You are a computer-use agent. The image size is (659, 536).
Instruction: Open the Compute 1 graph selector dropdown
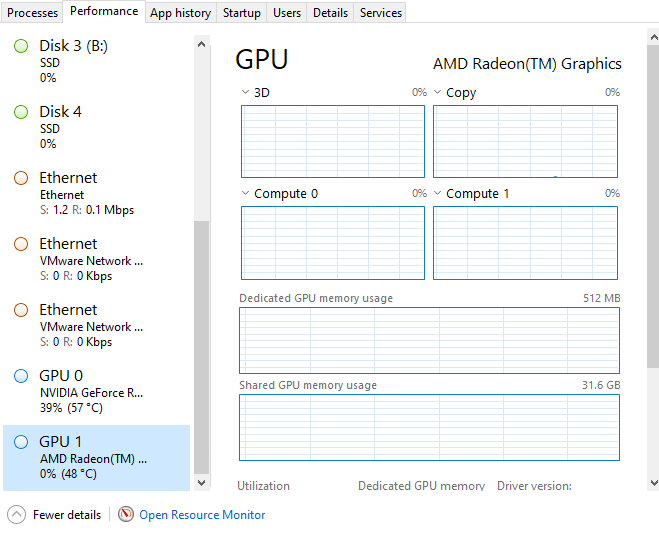pos(438,194)
